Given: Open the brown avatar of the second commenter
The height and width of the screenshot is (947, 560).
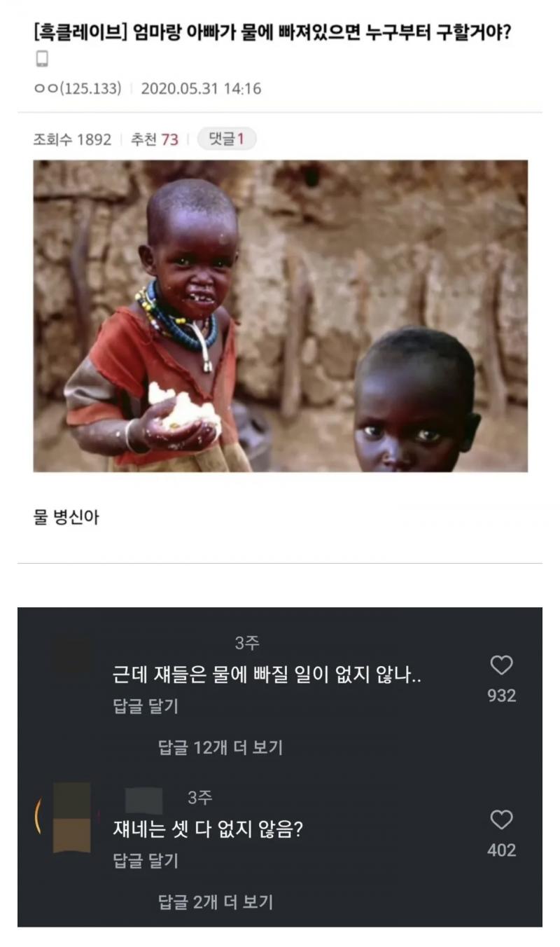Looking at the screenshot, I should [71, 817].
